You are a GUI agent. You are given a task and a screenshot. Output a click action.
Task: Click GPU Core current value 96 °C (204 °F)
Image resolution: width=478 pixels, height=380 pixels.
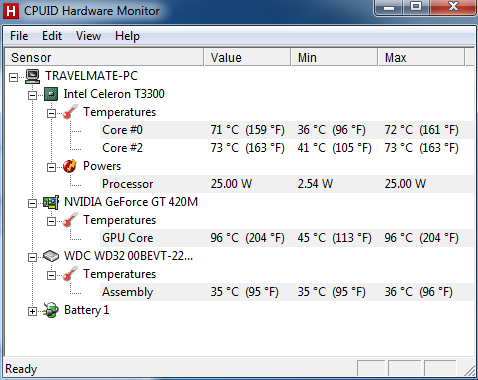(247, 238)
